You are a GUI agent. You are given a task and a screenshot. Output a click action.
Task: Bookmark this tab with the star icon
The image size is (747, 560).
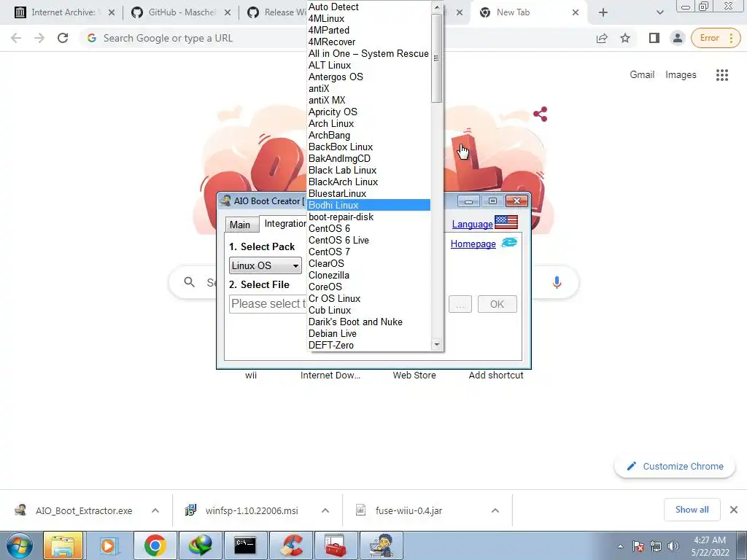click(x=625, y=38)
